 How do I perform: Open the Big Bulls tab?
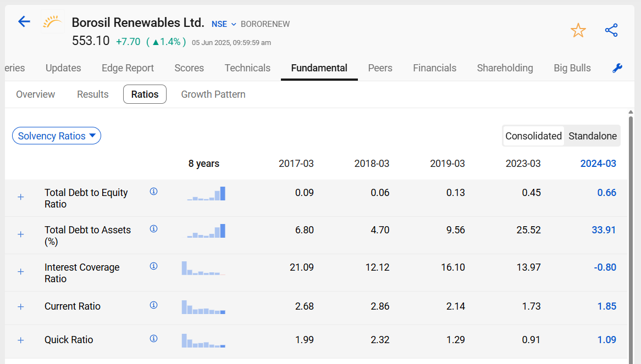coord(572,68)
